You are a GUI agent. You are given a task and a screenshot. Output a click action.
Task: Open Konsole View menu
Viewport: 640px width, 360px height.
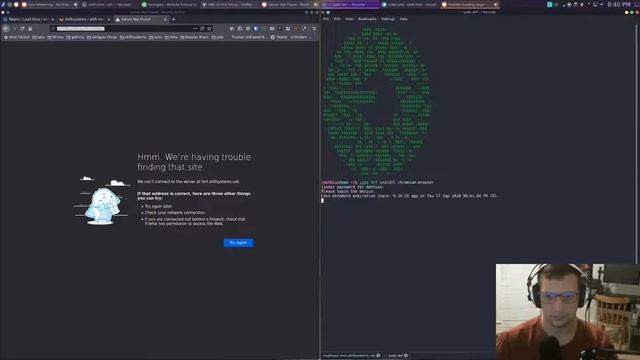[349, 19]
